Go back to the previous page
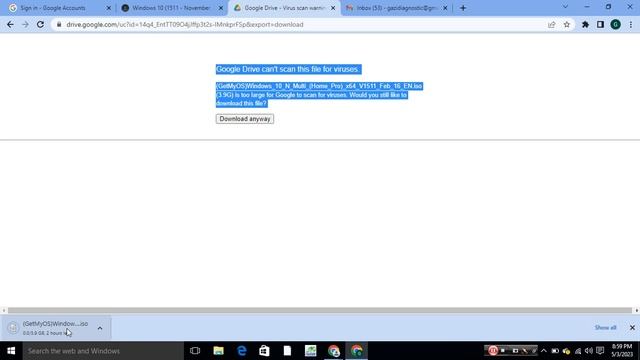This screenshot has width=640, height=360. [10, 24]
